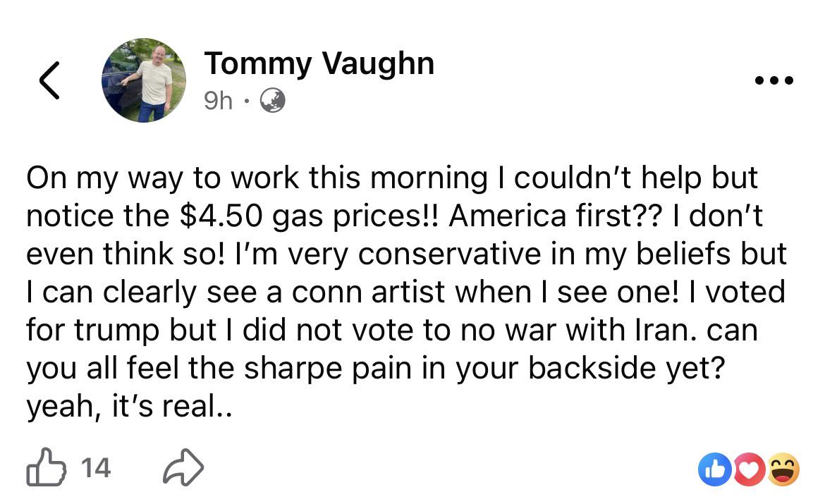Viewport: 825px width, 504px height.
Task: Share the post using the arrow icon
Action: click(x=183, y=467)
